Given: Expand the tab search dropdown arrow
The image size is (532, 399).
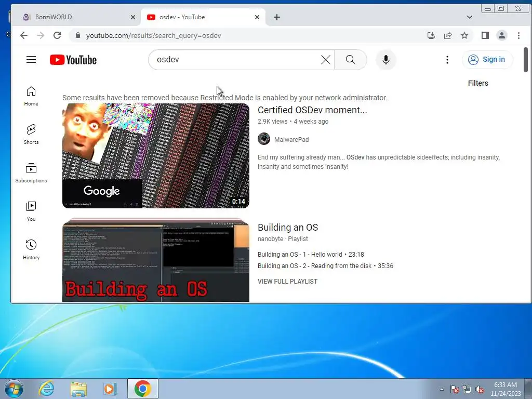Looking at the screenshot, I should pyautogui.click(x=470, y=17).
